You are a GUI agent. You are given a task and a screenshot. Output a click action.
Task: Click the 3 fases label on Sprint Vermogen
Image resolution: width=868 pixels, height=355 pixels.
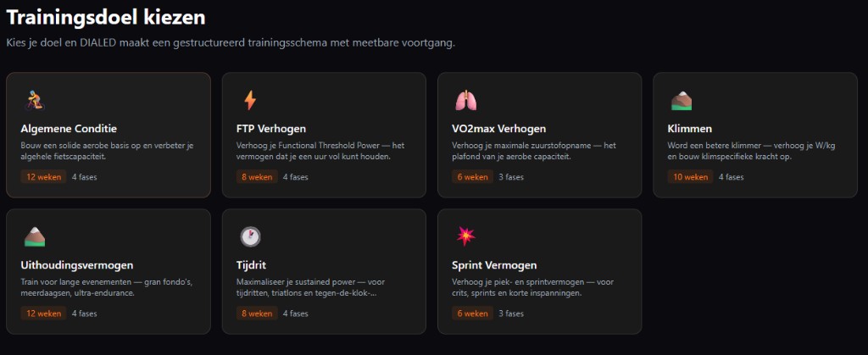511,313
